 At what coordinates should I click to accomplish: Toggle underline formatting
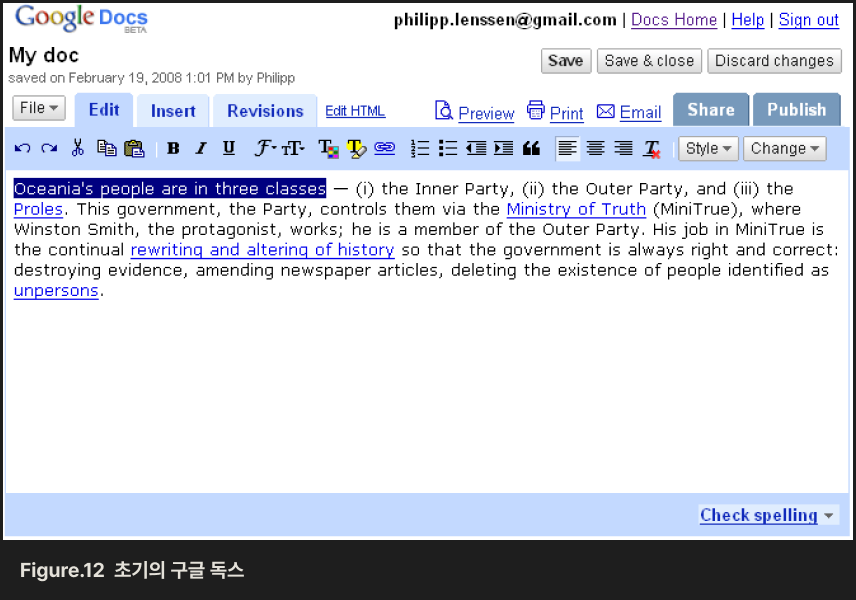229,148
